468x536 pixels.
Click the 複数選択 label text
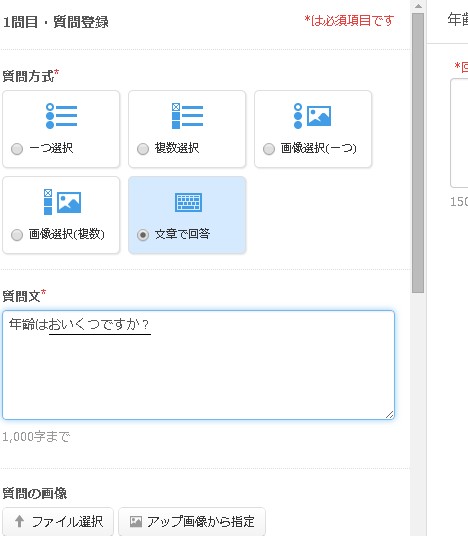click(x=177, y=148)
